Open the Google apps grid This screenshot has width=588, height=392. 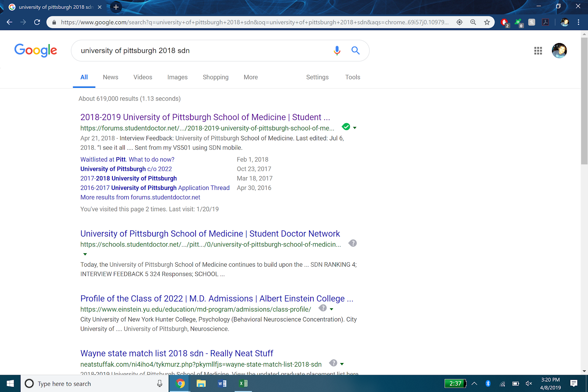click(x=538, y=51)
